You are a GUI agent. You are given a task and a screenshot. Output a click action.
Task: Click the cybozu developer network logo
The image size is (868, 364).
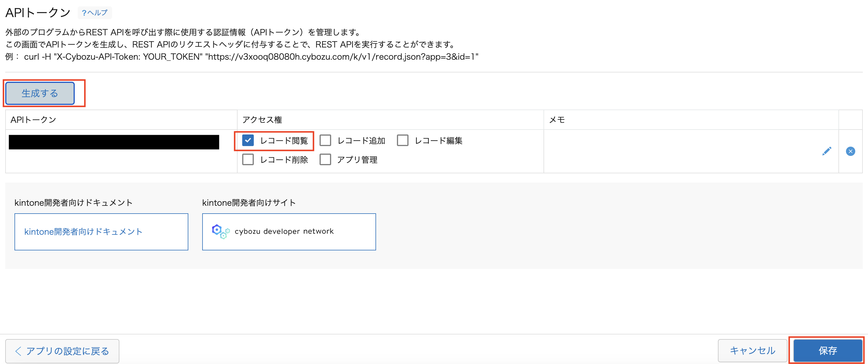(220, 232)
